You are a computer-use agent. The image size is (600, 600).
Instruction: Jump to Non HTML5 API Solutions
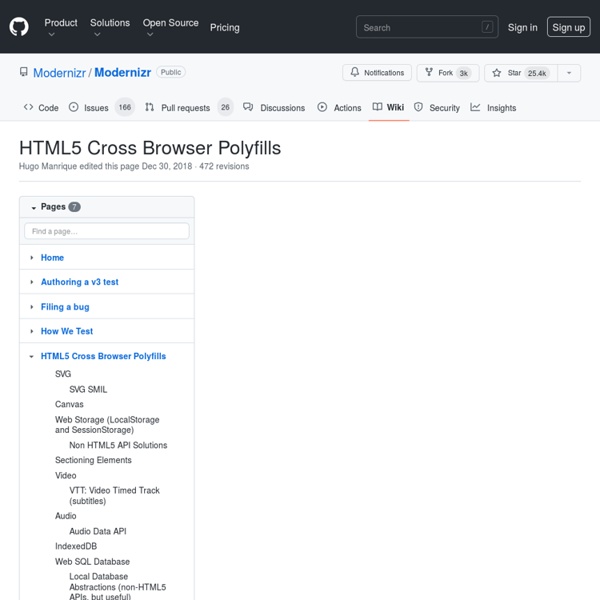coord(118,445)
